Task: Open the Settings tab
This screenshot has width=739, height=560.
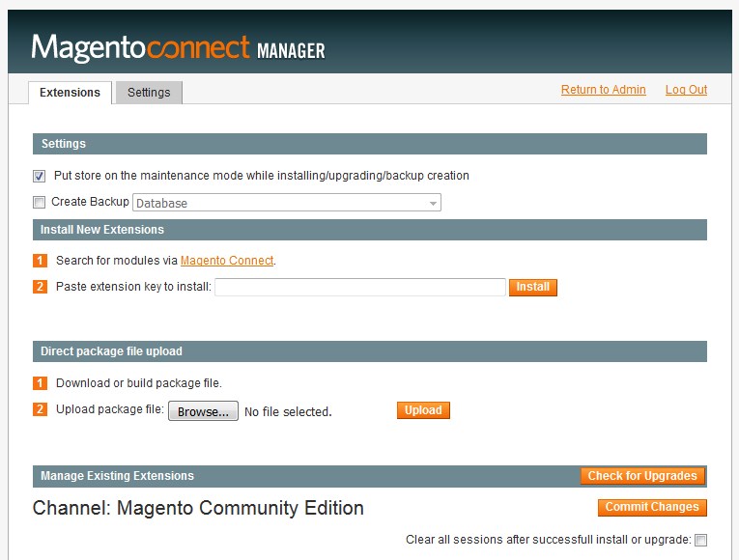Action: click(149, 93)
